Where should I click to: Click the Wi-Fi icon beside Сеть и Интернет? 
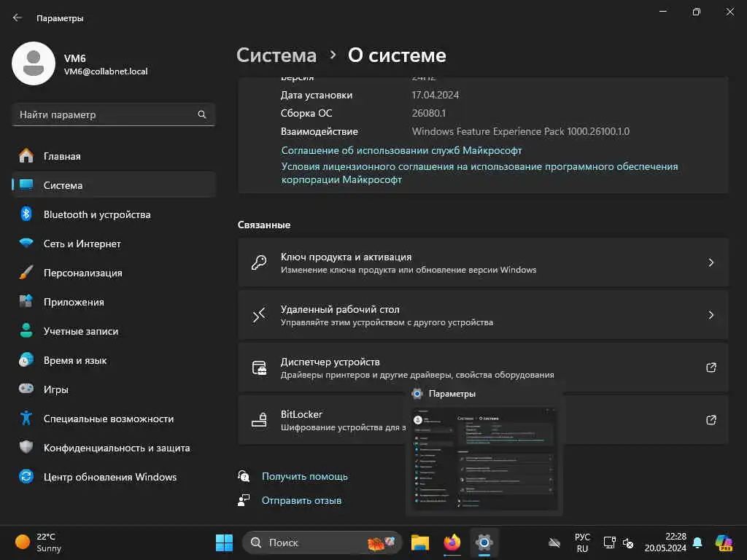[x=26, y=243]
